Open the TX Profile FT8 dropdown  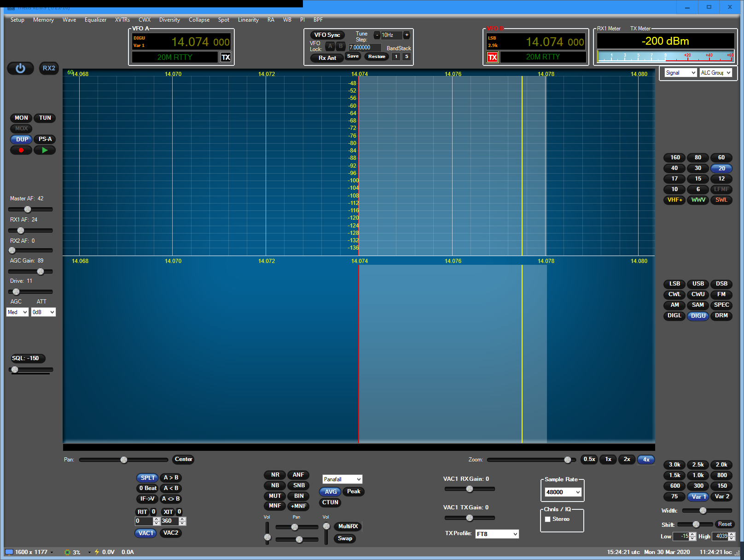tap(497, 534)
